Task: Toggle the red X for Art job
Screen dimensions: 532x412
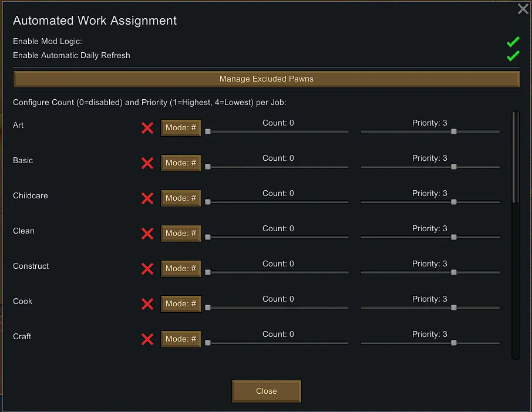Action: (x=147, y=128)
